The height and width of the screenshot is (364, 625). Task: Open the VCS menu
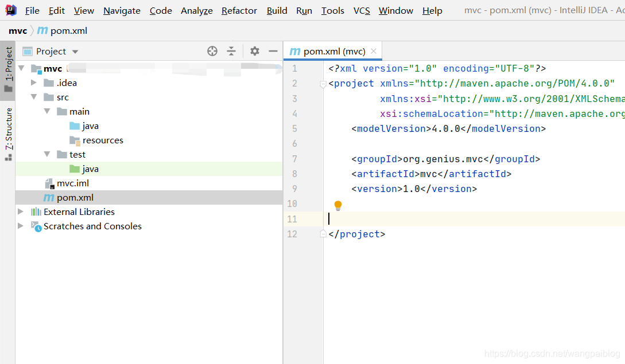[x=362, y=11]
